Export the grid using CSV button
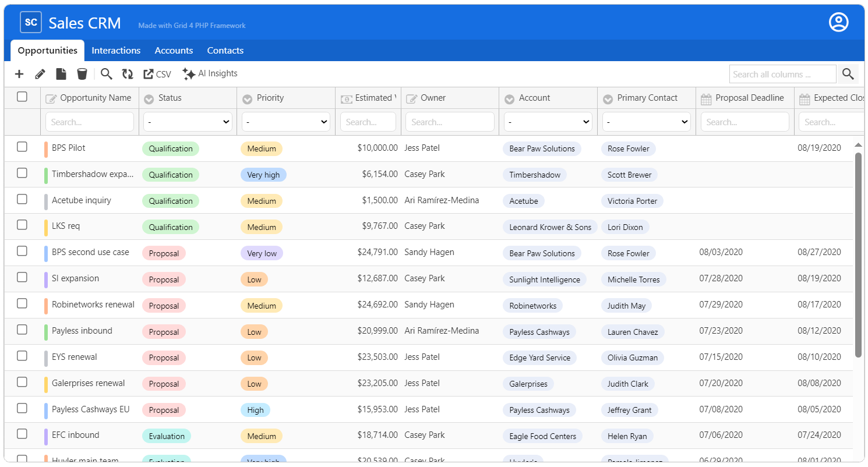This screenshot has height=467, width=868. (x=157, y=74)
